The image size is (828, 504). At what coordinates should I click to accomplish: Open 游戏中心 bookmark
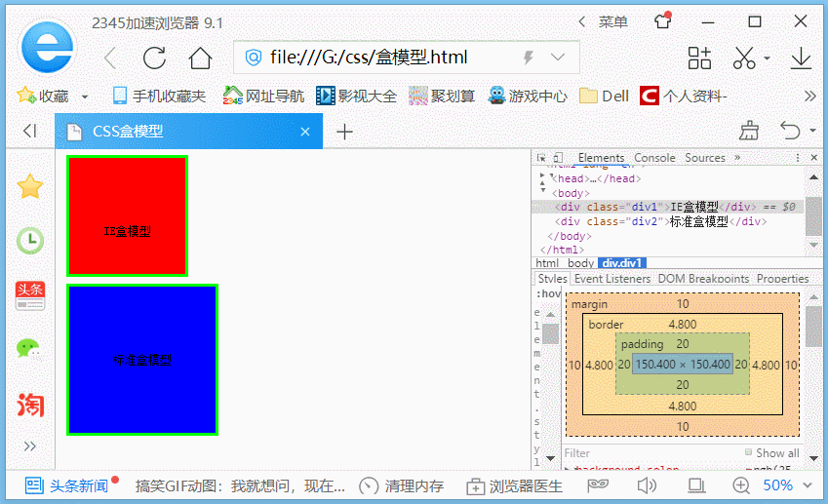[527, 96]
